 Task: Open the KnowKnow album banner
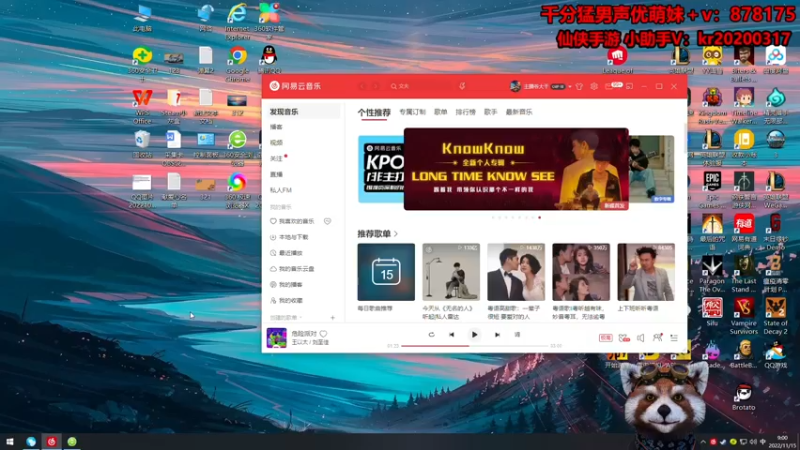pos(516,169)
